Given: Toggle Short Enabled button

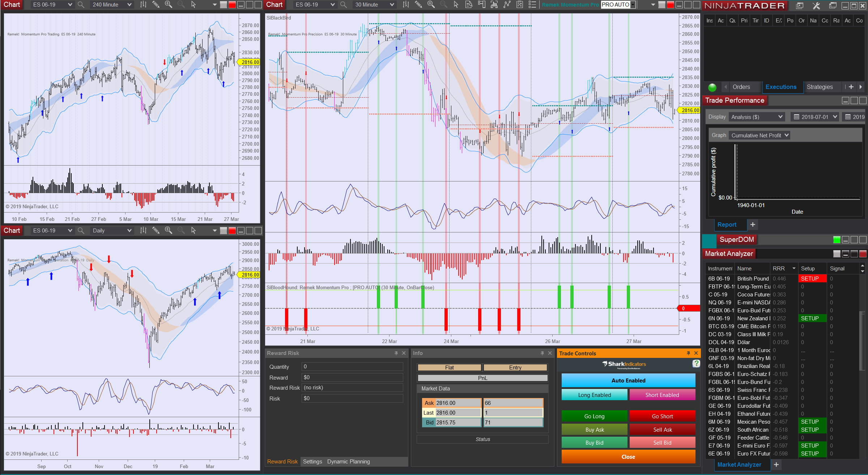Looking at the screenshot, I should click(x=662, y=395).
